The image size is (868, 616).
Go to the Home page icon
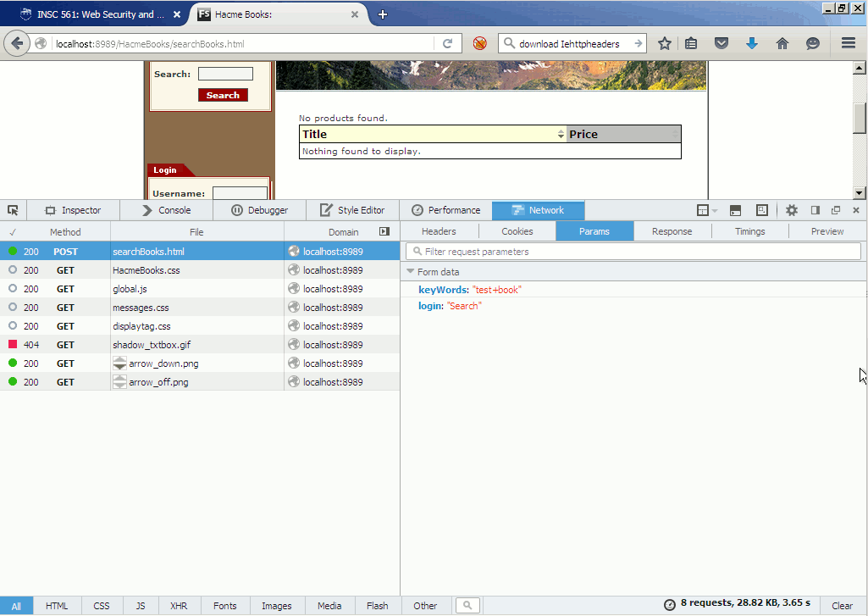pos(782,43)
